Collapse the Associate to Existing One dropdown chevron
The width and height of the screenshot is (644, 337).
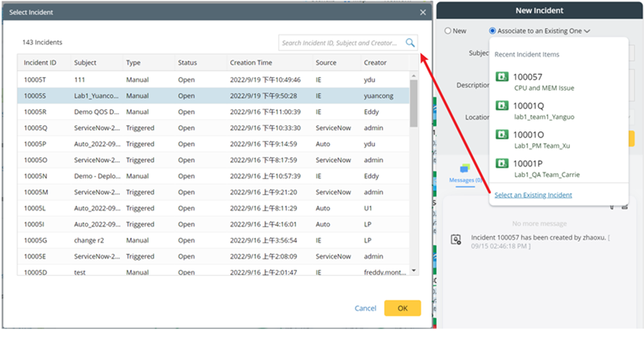586,31
